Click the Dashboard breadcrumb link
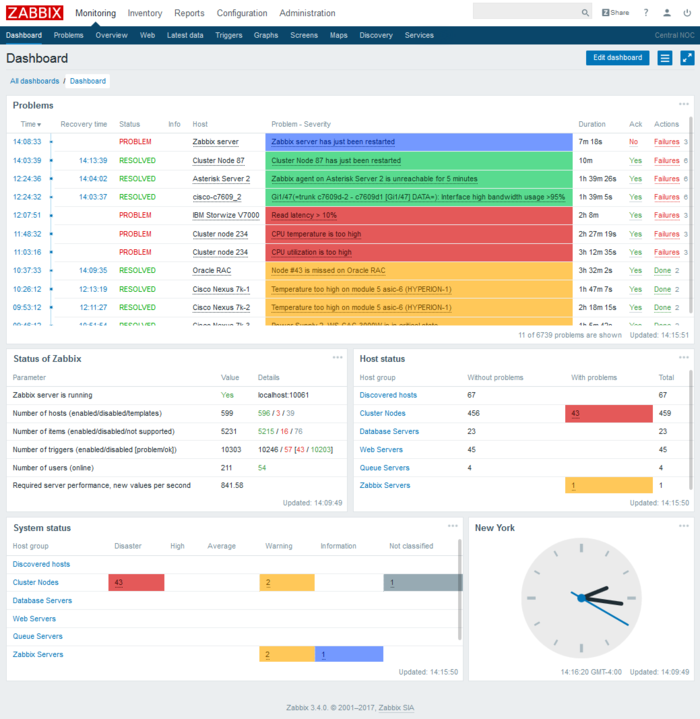 click(x=88, y=81)
